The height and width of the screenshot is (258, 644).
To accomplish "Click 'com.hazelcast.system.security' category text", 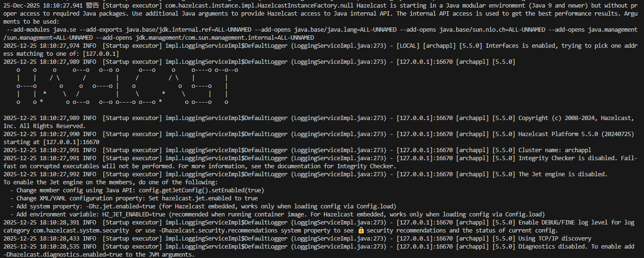I will (x=81, y=231).
